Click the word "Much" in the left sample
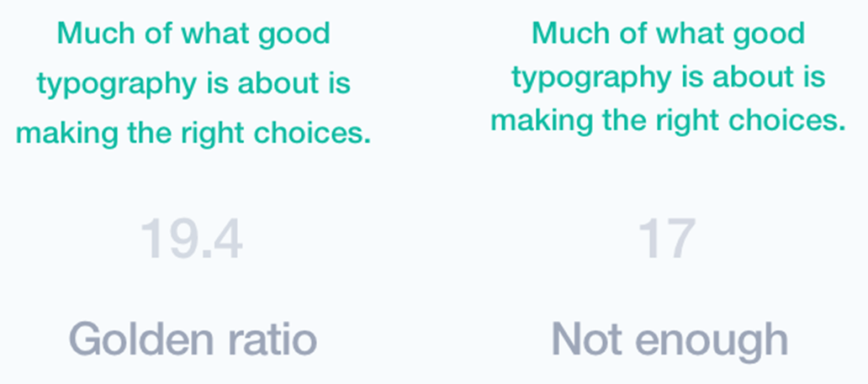868x384 pixels. pos(87,35)
